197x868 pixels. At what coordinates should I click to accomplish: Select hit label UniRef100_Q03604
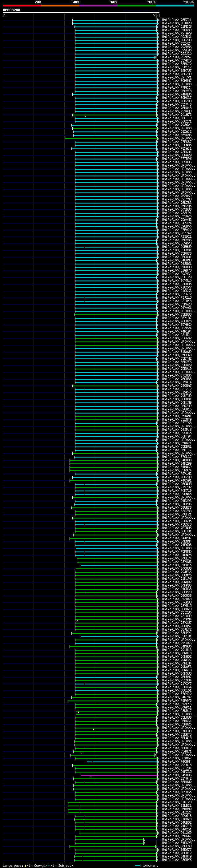point(177,125)
